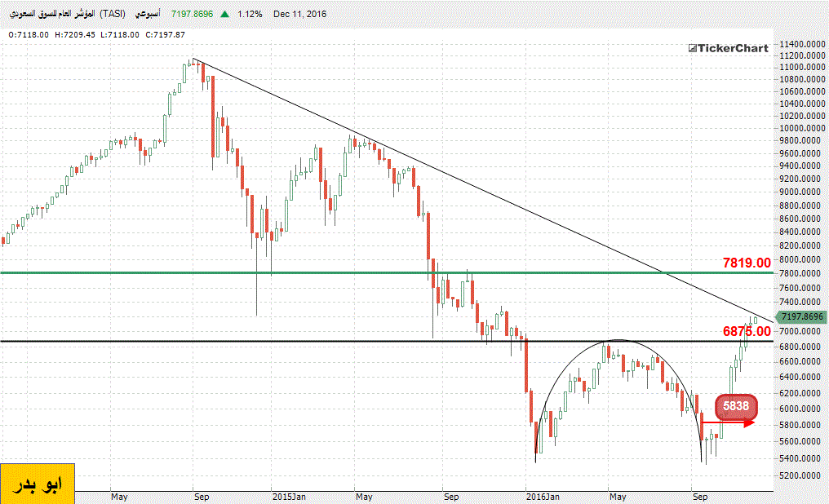
Task: Click the 2015Jan label on time axis
Action: pyautogui.click(x=289, y=496)
